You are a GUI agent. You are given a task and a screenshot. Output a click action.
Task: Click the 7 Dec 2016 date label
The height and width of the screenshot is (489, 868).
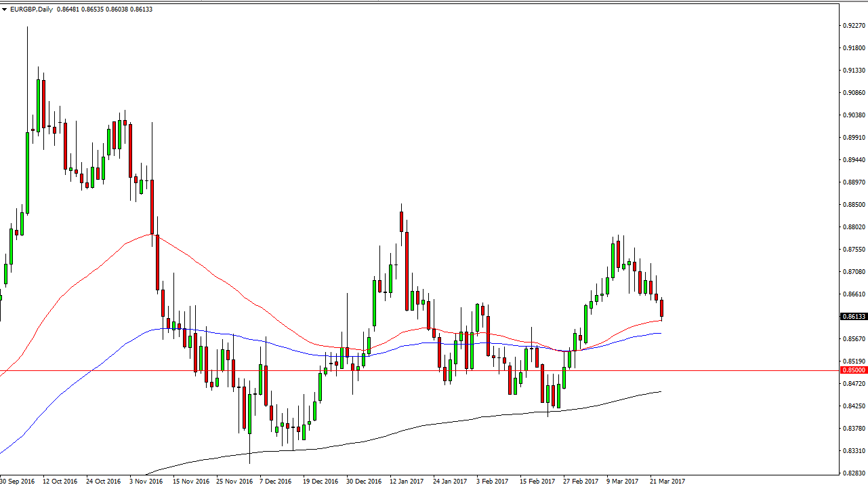tap(275, 482)
